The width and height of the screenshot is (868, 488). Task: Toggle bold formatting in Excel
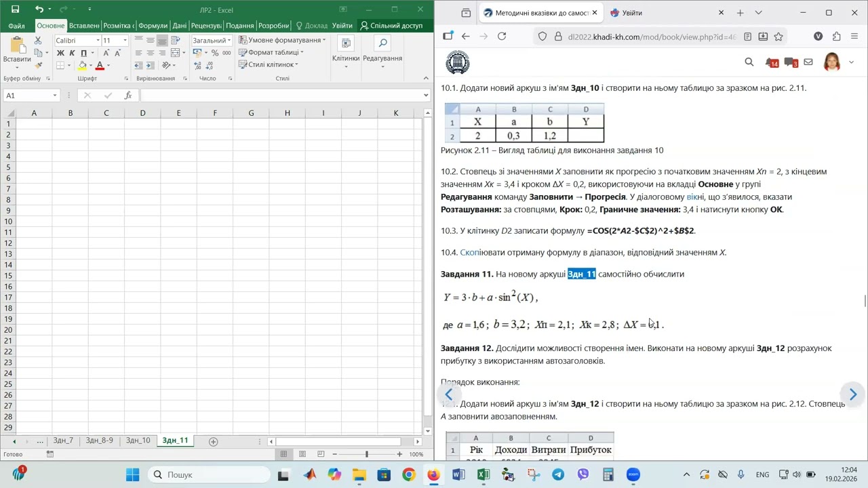(60, 53)
